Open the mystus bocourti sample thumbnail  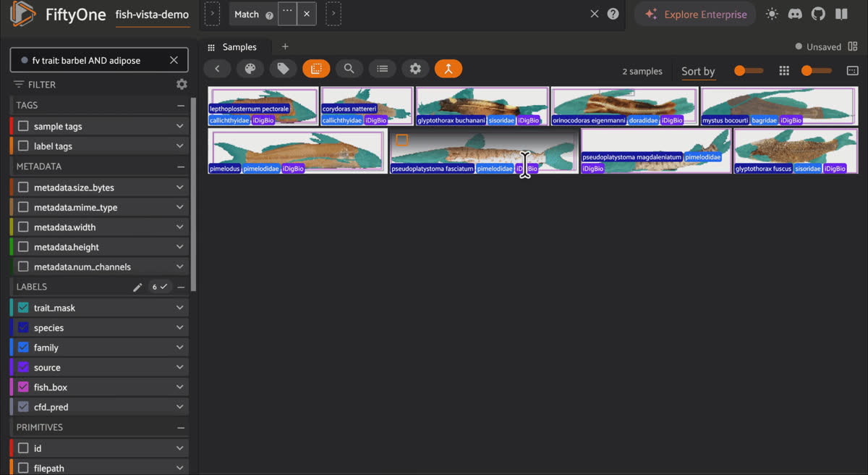coord(779,106)
